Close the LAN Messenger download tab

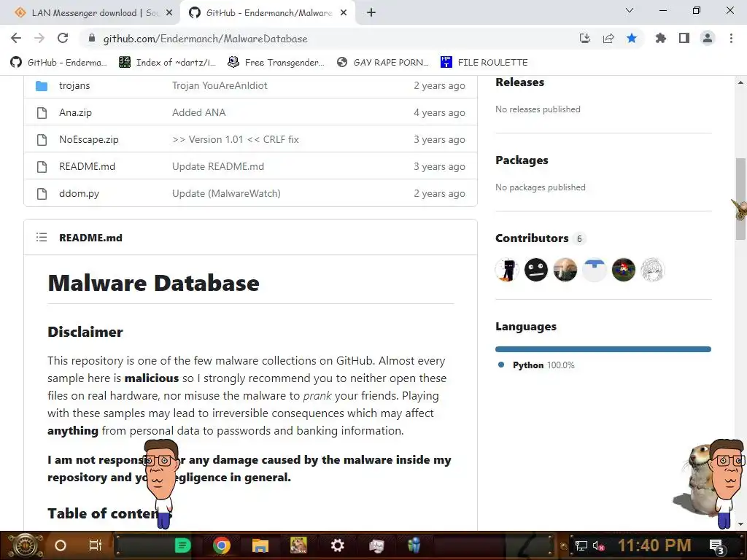pyautogui.click(x=169, y=13)
